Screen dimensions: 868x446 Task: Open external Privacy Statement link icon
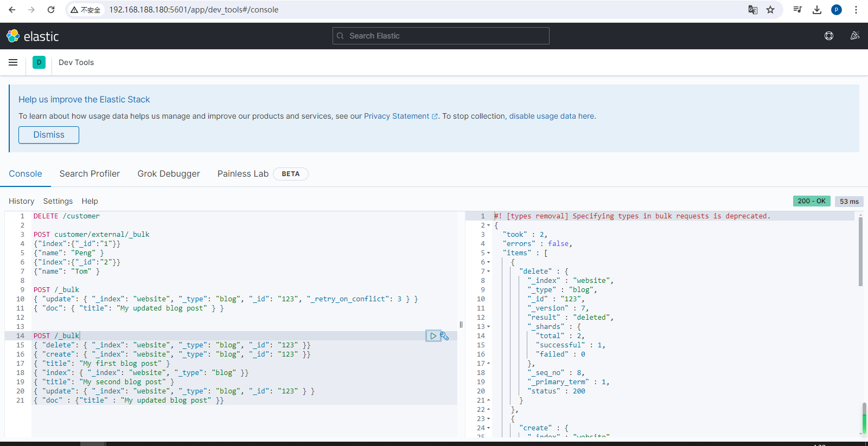[435, 117]
